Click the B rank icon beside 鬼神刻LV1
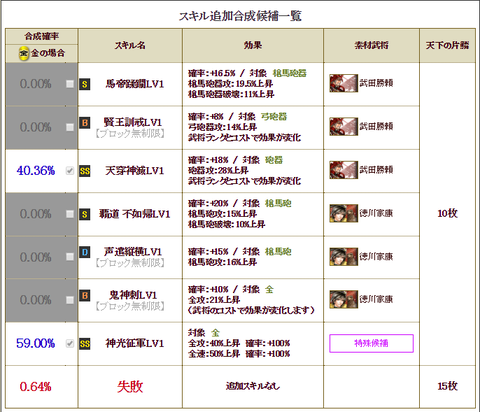The height and width of the screenshot is (412, 480). 85,295
